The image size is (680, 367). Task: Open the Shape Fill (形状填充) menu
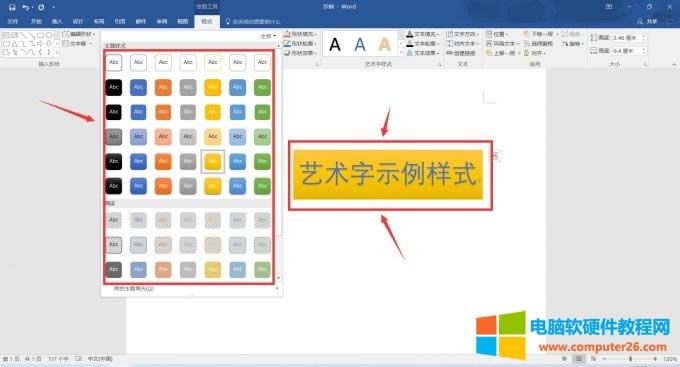click(301, 34)
